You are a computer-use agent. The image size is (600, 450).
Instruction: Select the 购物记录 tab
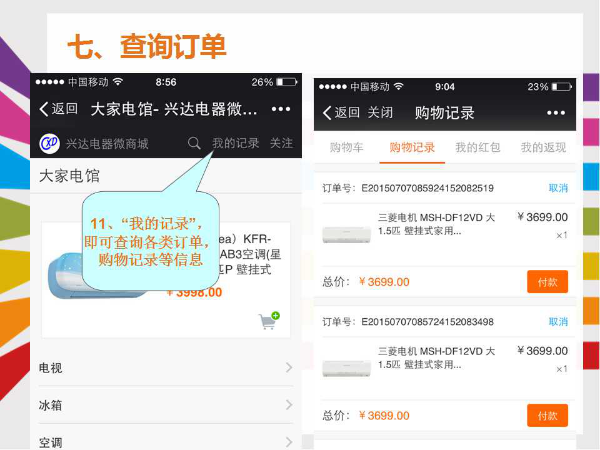click(412, 147)
